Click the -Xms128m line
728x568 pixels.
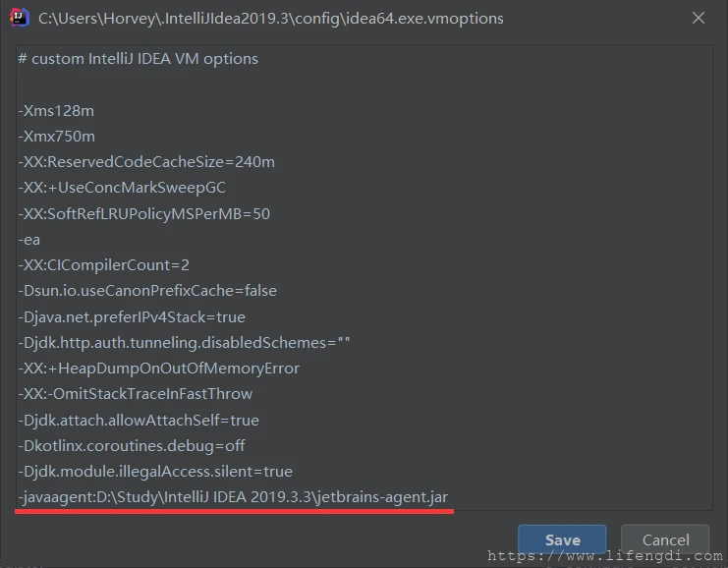[56, 111]
